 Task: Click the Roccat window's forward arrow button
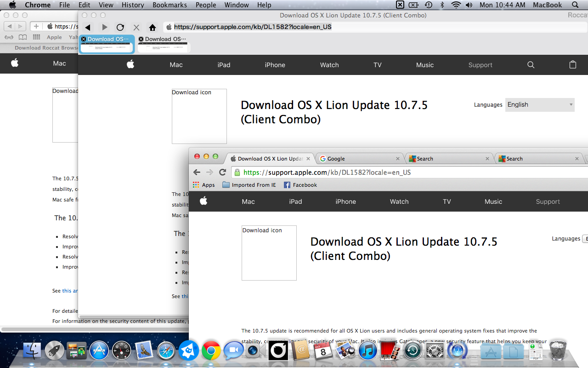(105, 27)
